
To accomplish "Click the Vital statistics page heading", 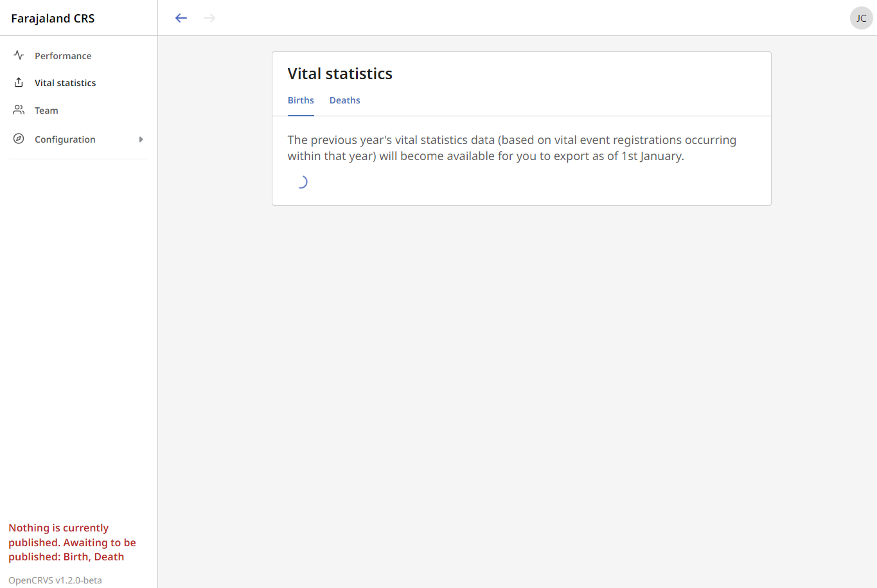I will click(x=340, y=73).
